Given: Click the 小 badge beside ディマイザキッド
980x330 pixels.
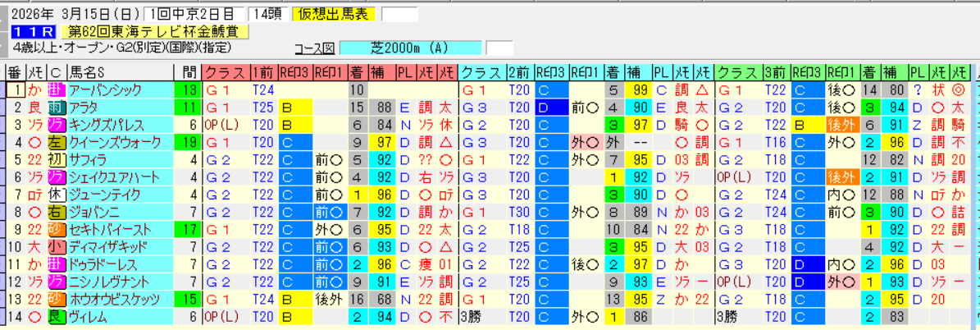Looking at the screenshot, I should (x=55, y=247).
